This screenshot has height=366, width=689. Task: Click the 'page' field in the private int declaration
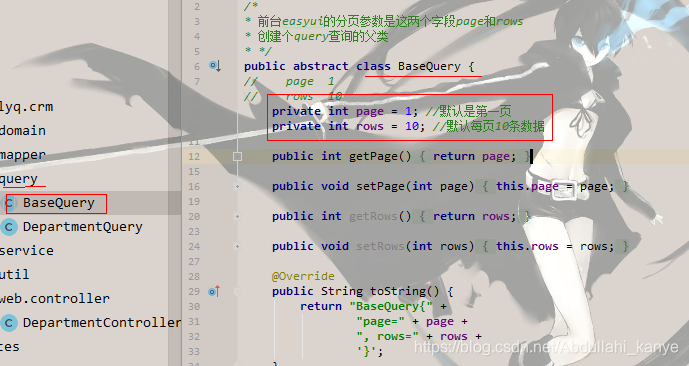tap(370, 111)
